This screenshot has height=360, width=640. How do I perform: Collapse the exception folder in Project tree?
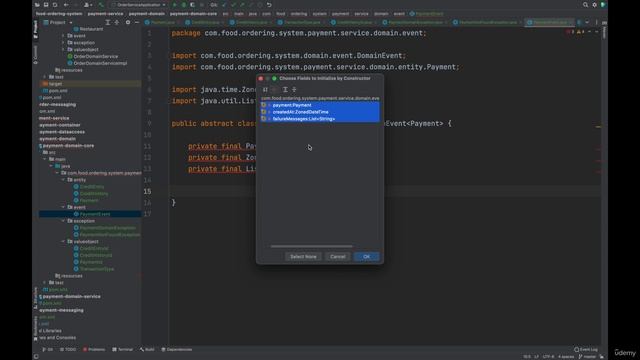(63, 221)
